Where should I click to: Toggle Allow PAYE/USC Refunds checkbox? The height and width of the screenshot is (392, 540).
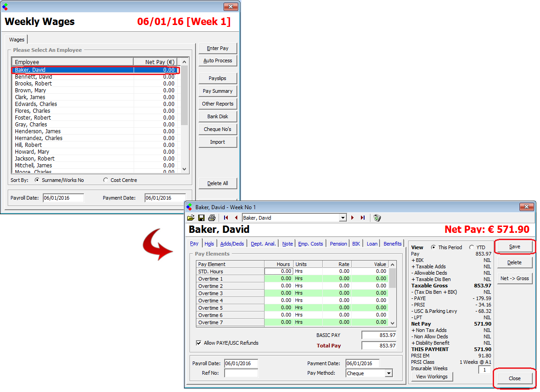(199, 343)
